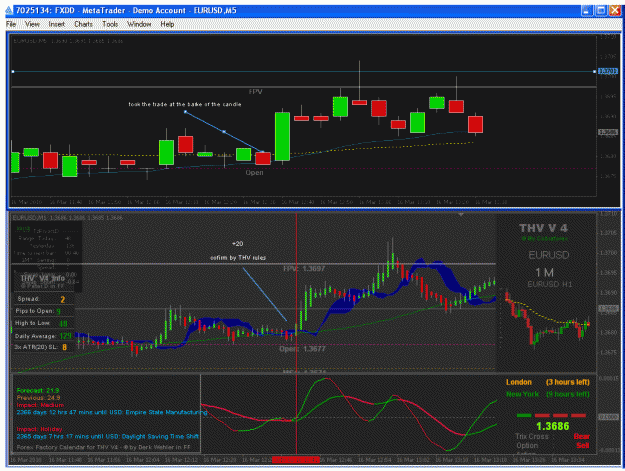Image resolution: width=625 pixels, height=471 pixels.
Task: Open the Charts menu
Action: point(83,24)
